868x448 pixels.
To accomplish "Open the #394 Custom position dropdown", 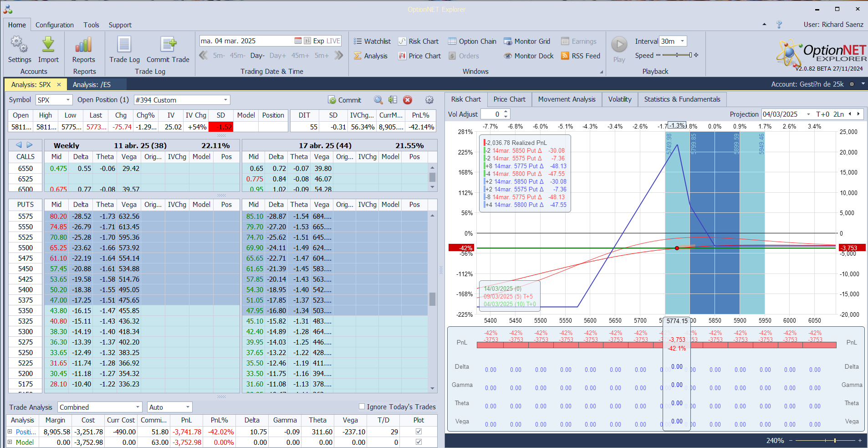I will 225,100.
